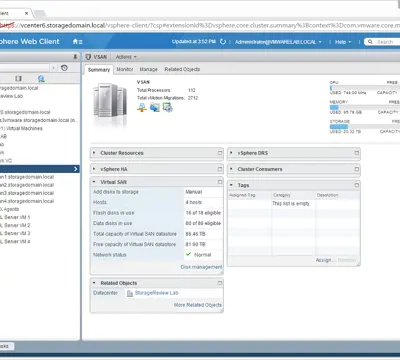Select the highlighted cluster row in navigator
The width and height of the screenshot is (400, 360).
click(40, 169)
